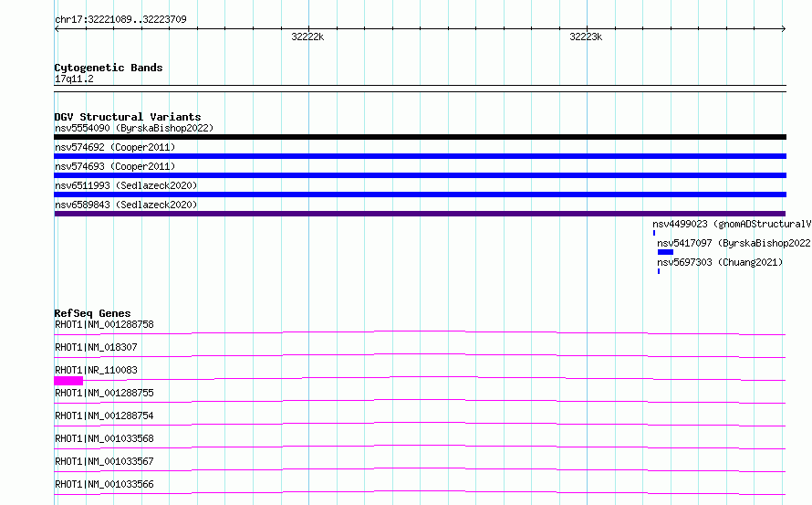
Task: Click the RHOT1|NM_001288758 transcript label
Action: click(x=104, y=324)
